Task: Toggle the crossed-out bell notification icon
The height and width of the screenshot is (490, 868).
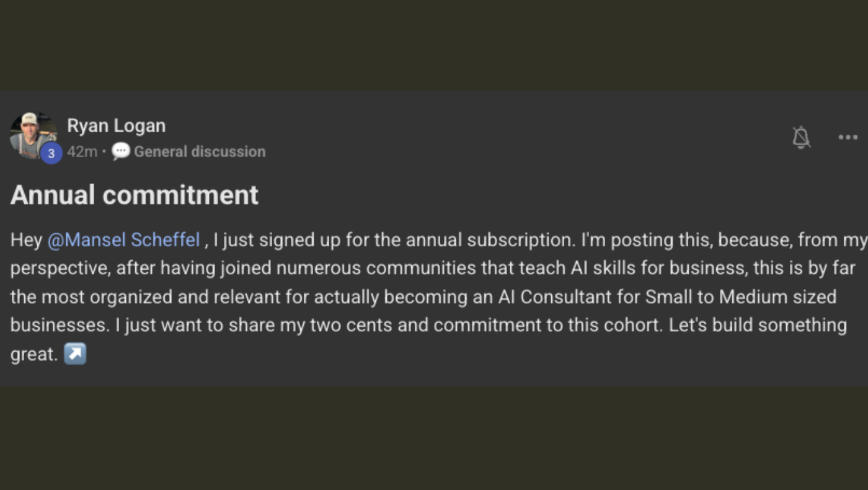Action: (x=801, y=137)
